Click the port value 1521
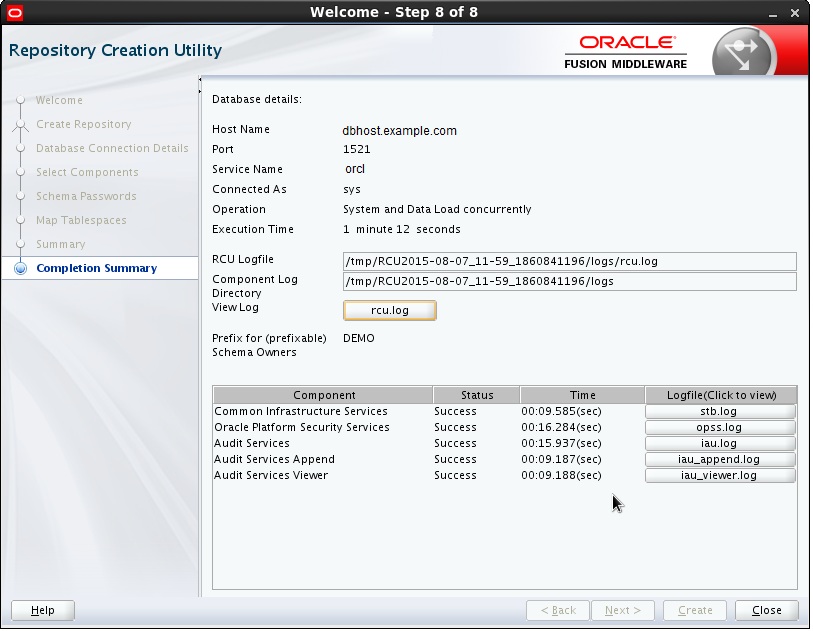 click(357, 149)
